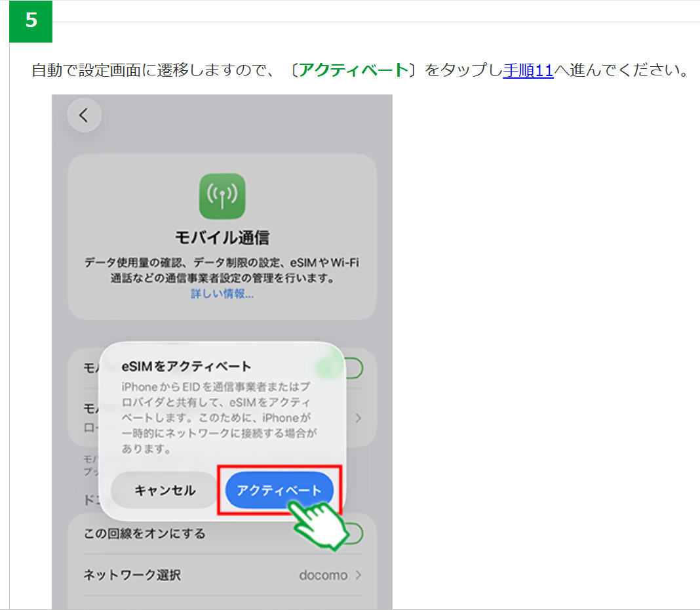Click the green step 5 badge
The height and width of the screenshot is (610, 700).
click(31, 21)
